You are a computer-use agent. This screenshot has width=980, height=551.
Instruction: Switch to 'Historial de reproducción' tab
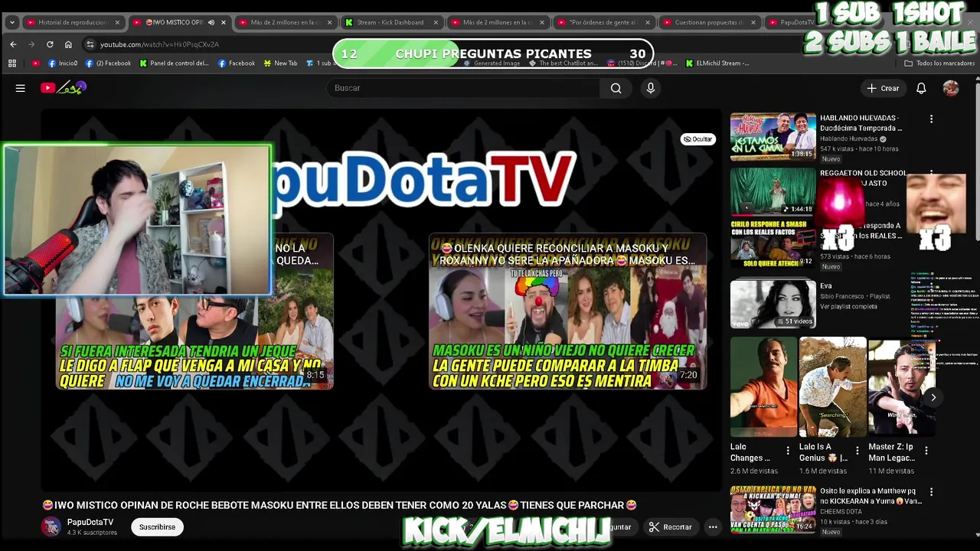[x=73, y=22]
